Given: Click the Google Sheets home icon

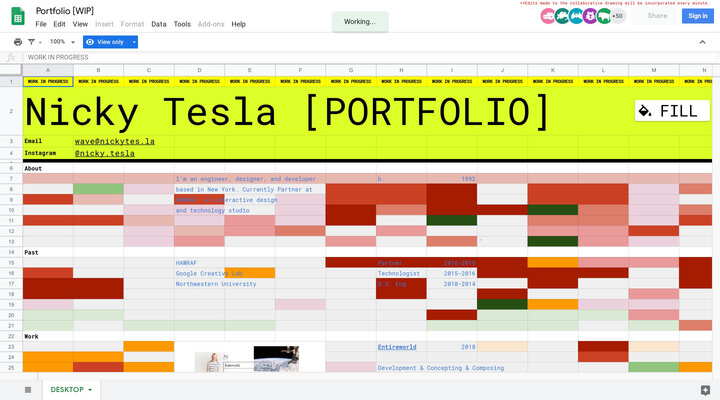Looking at the screenshot, I should 17,16.
